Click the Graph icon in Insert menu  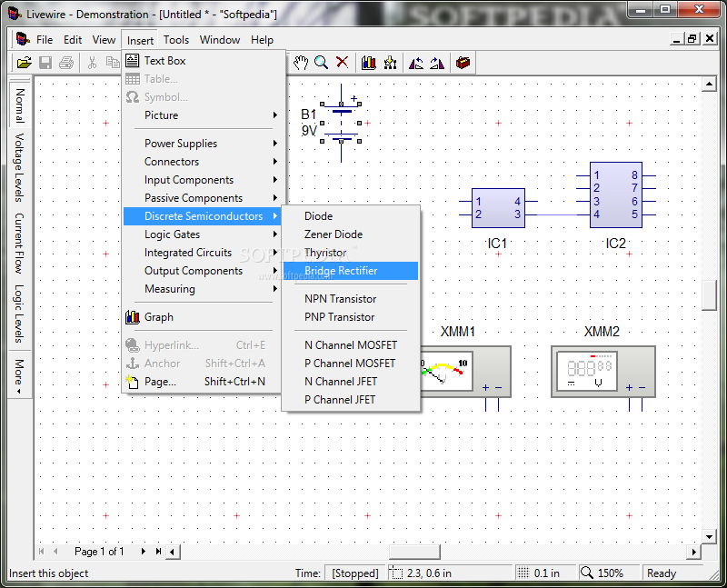point(133,317)
